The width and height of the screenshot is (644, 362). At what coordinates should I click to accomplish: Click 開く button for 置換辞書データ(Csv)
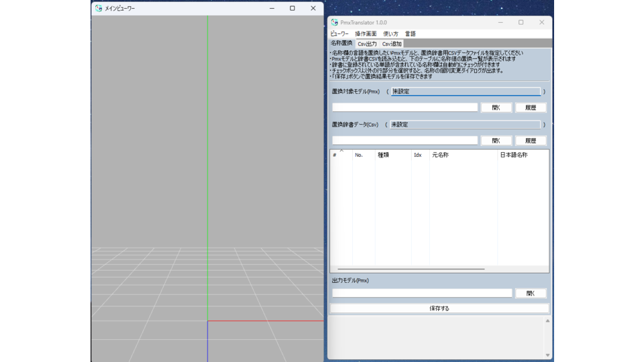click(496, 140)
